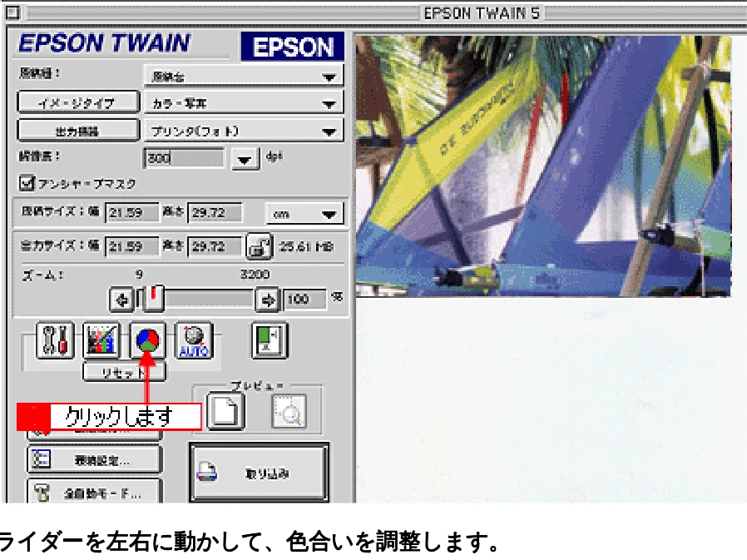Click the 取り込み scan button
This screenshot has width=747, height=560.
pos(260,473)
